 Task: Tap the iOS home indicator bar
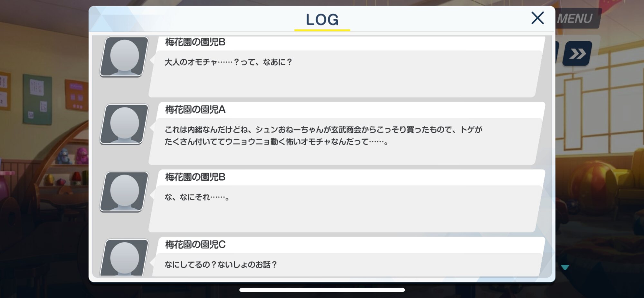322,290
